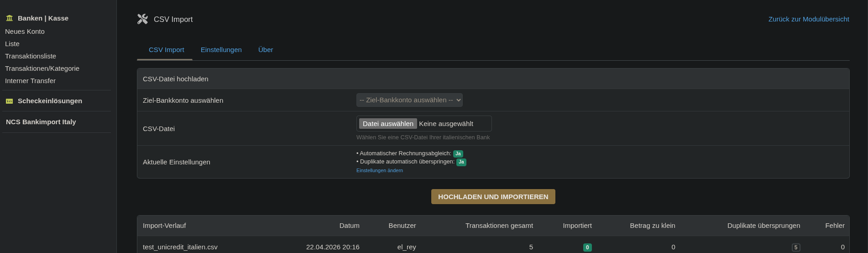Screen dimensions: 868x253
Task: Switch to the Einstellungen tab
Action: 221,50
